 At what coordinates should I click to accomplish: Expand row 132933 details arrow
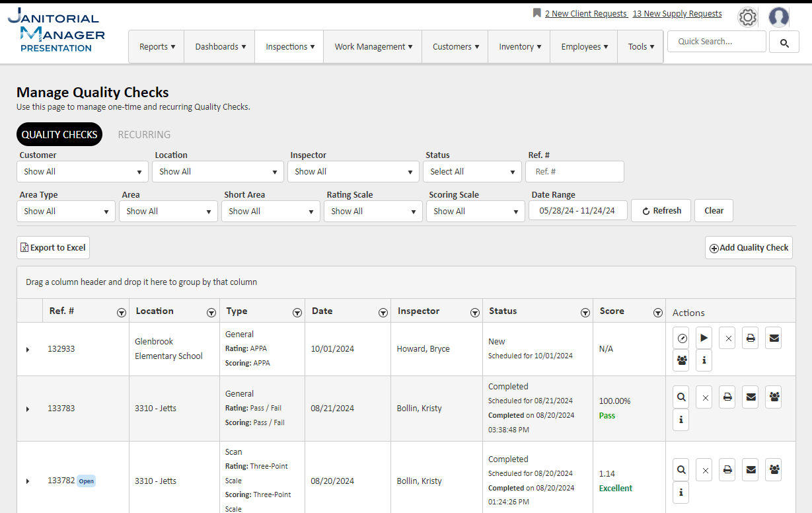(28, 349)
